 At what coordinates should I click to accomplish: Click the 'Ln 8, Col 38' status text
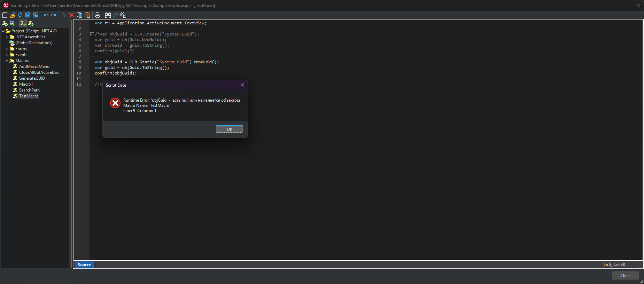(x=614, y=265)
